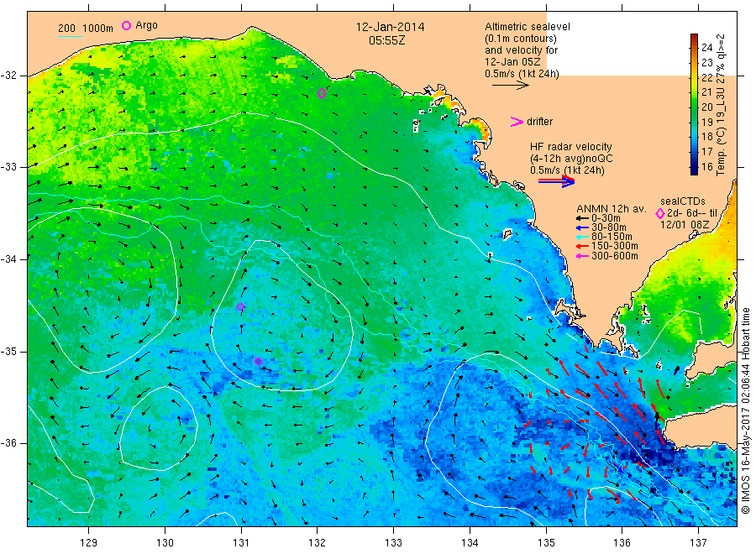Click the IMOS copyright timestamp text
The height and width of the screenshot is (554, 756).
746,410
